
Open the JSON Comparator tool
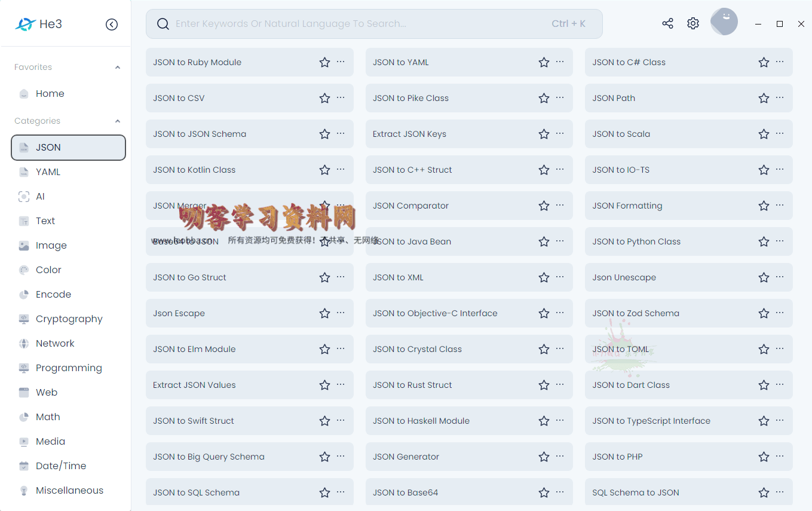(410, 206)
